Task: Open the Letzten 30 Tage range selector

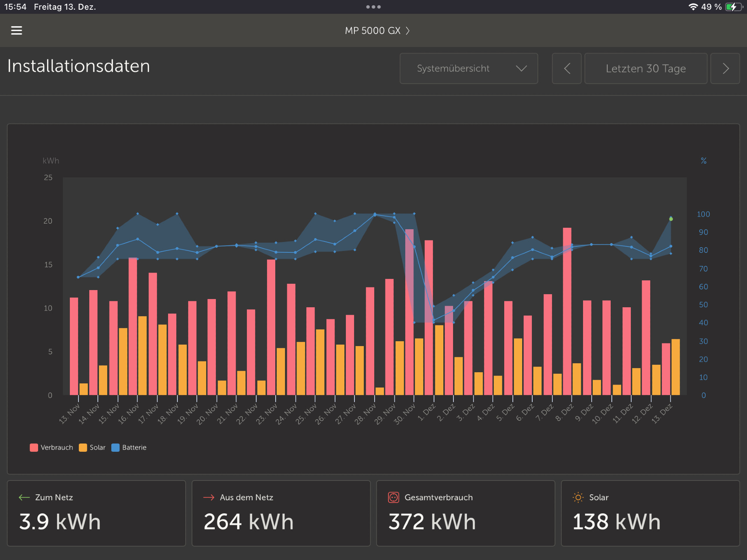Action: point(646,68)
